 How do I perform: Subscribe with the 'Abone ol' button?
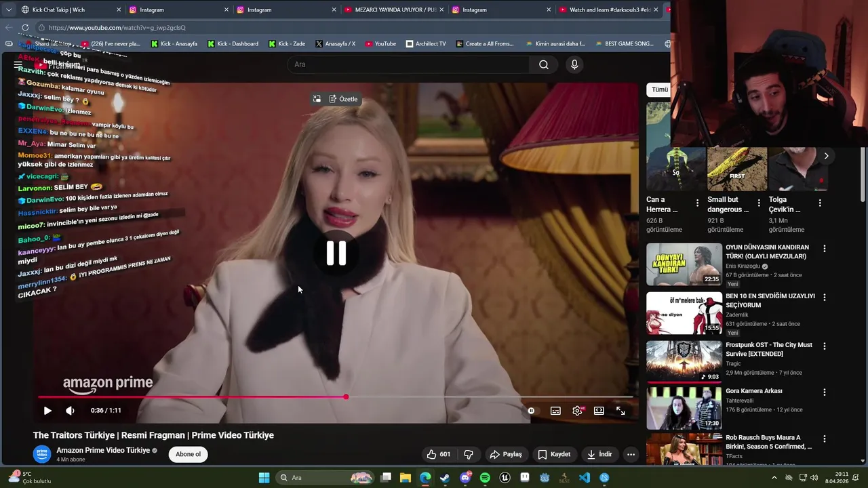tap(188, 454)
